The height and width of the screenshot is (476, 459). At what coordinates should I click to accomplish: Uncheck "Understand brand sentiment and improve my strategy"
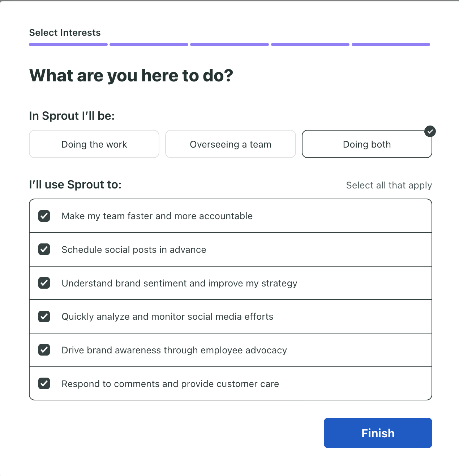click(x=44, y=283)
